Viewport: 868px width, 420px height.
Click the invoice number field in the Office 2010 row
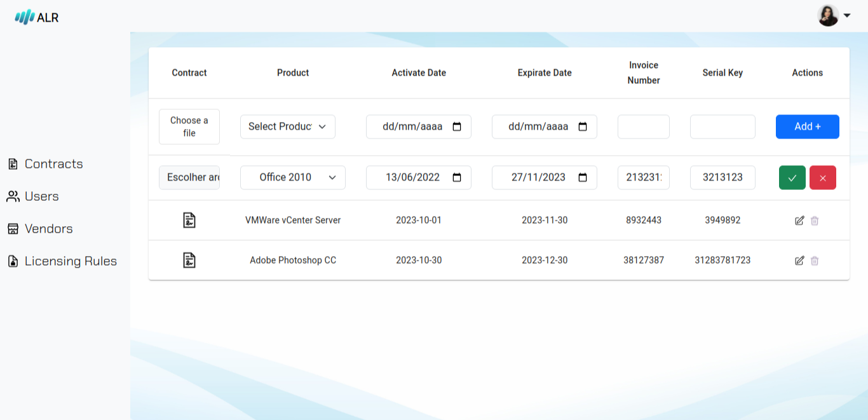coord(644,177)
